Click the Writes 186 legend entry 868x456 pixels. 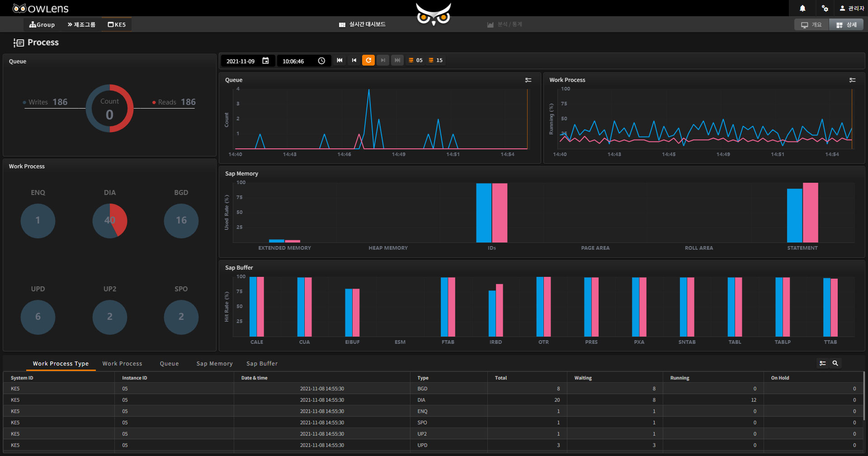[45, 102]
